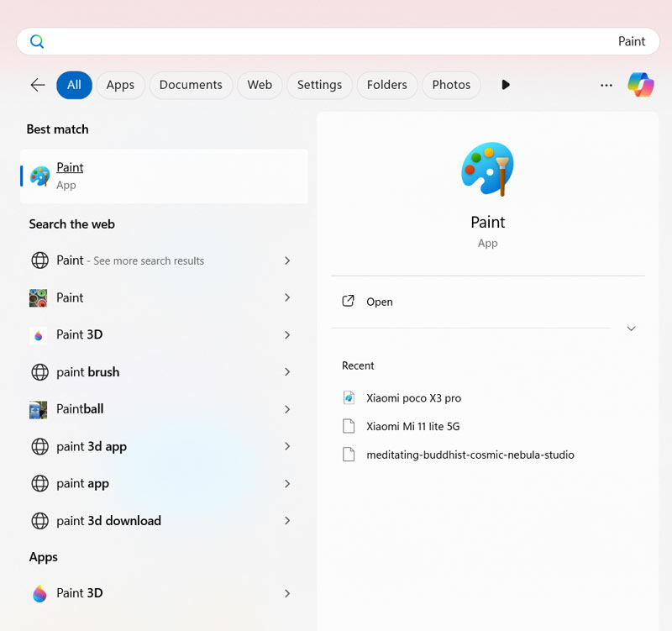Open the three-dot more options menu
Screen dimensions: 672x631
(x=606, y=86)
